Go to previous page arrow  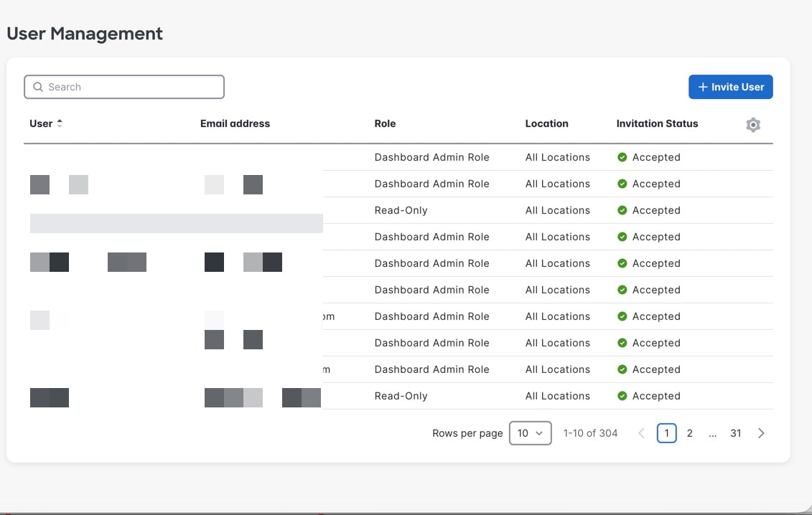click(x=642, y=433)
